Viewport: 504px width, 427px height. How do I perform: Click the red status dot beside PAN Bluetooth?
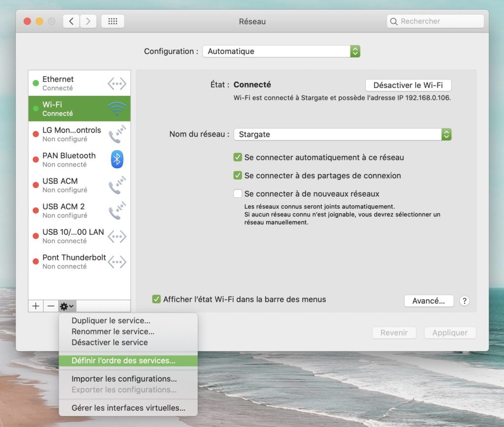[x=35, y=160]
